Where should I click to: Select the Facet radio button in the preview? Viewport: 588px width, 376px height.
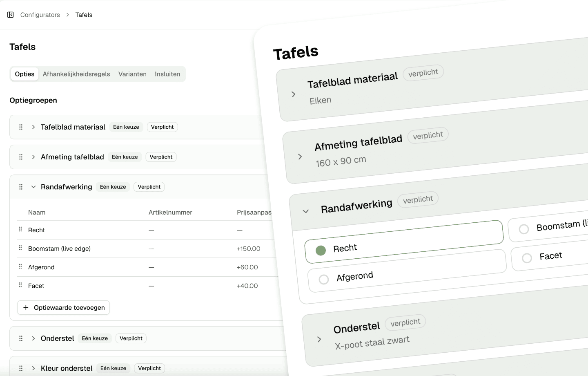(526, 258)
